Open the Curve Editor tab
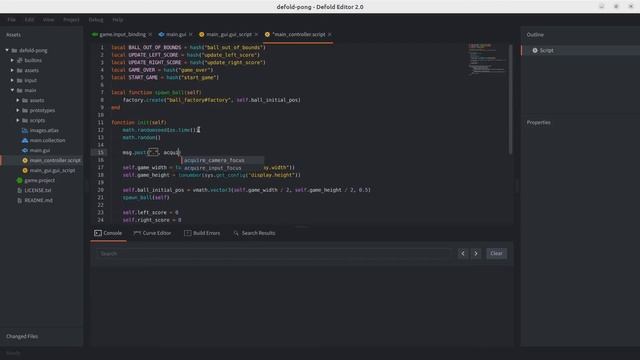This screenshot has height=360, width=640. pos(153,233)
